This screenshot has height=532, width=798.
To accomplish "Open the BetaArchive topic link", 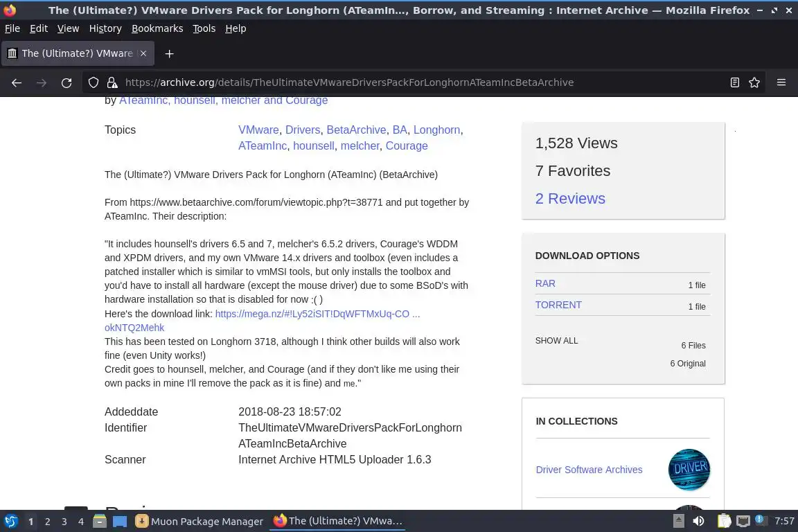I will [356, 130].
